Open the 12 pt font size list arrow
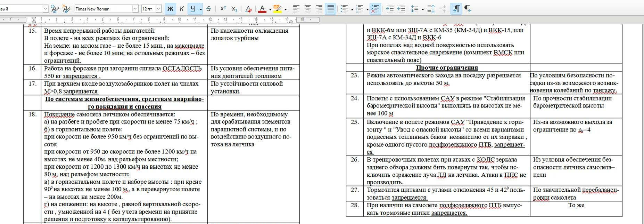Viewport: 644px width, 224px height. click(x=159, y=9)
